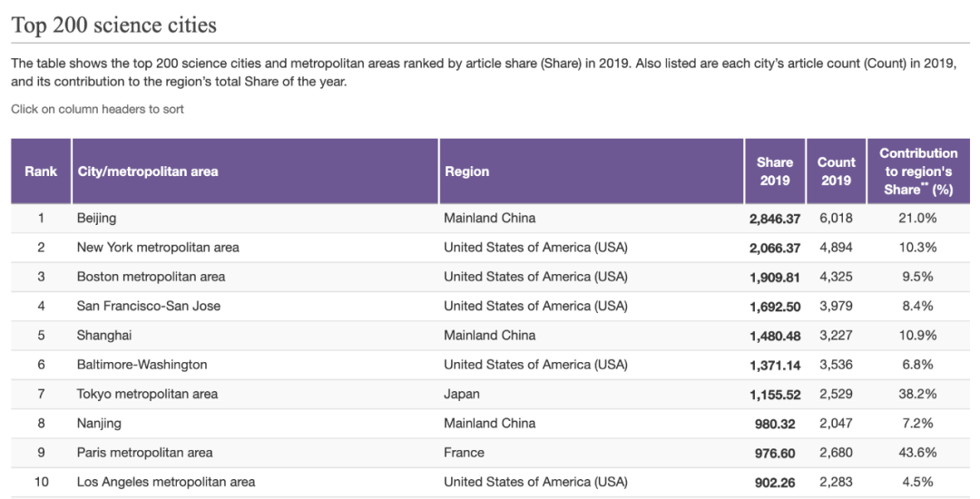This screenshot has height=499, width=980.
Task: Click Beijing's share value 2,846.37
Action: [x=775, y=219]
